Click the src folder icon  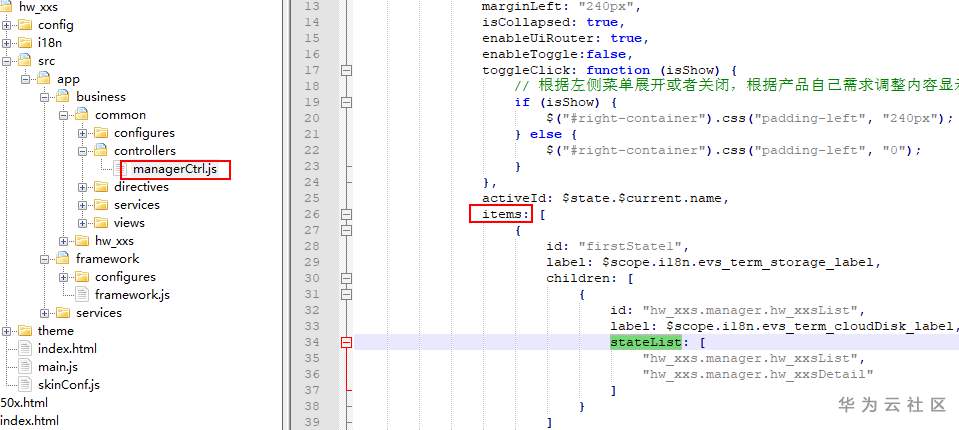pyautogui.click(x=25, y=61)
